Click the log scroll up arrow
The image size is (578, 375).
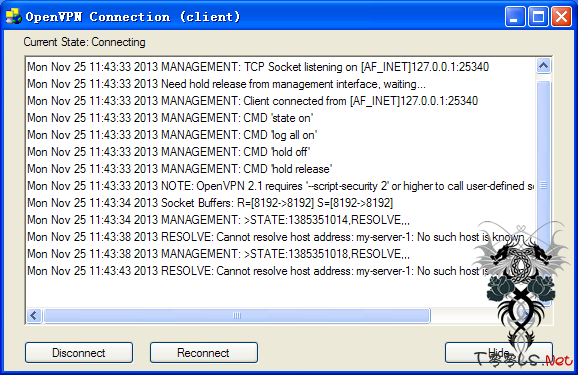(x=543, y=66)
